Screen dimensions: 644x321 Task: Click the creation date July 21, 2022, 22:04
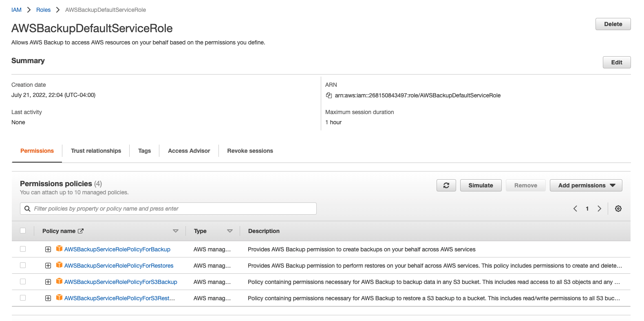53,95
